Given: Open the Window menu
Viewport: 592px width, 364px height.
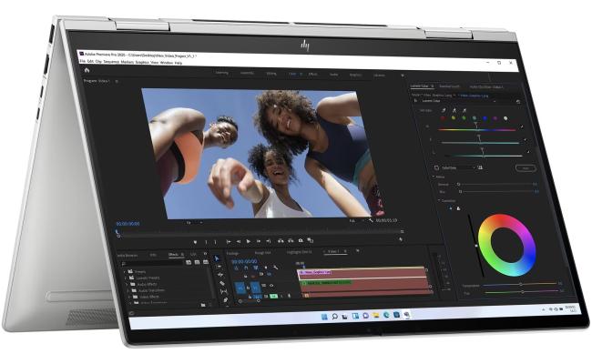Looking at the screenshot, I should (166, 63).
